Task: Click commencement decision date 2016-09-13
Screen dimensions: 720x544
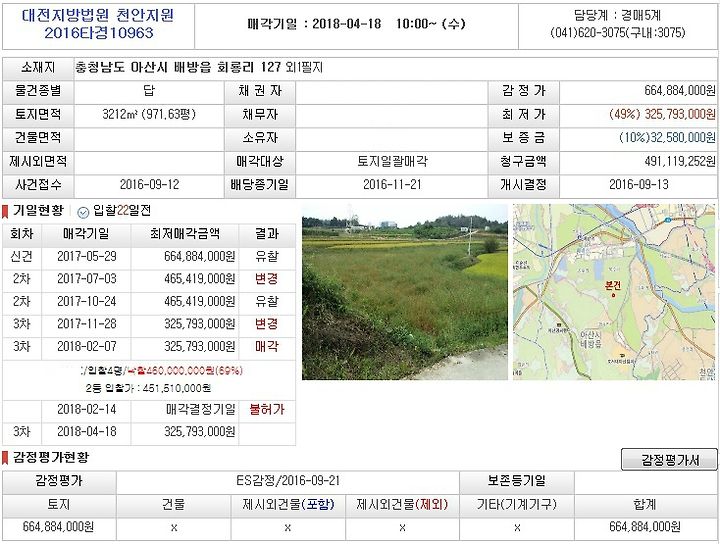Action: (638, 185)
